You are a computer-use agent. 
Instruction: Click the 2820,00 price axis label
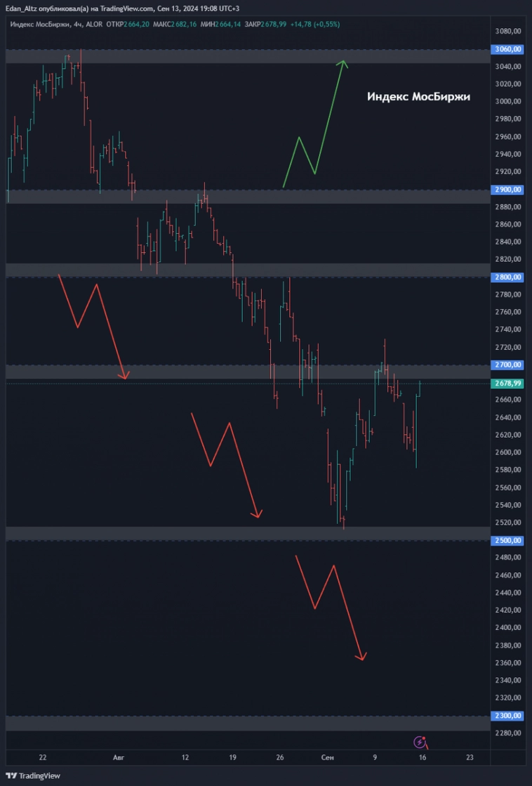(x=509, y=259)
